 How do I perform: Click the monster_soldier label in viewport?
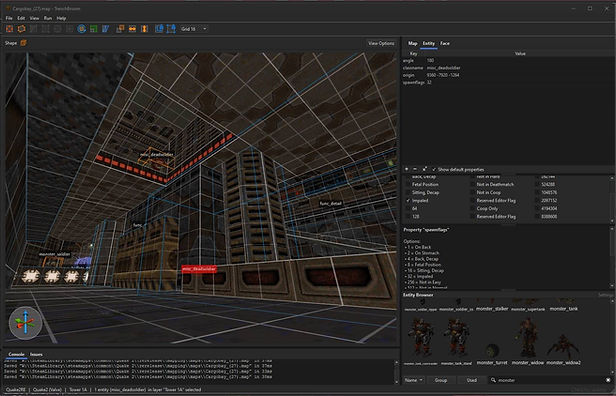[55, 254]
